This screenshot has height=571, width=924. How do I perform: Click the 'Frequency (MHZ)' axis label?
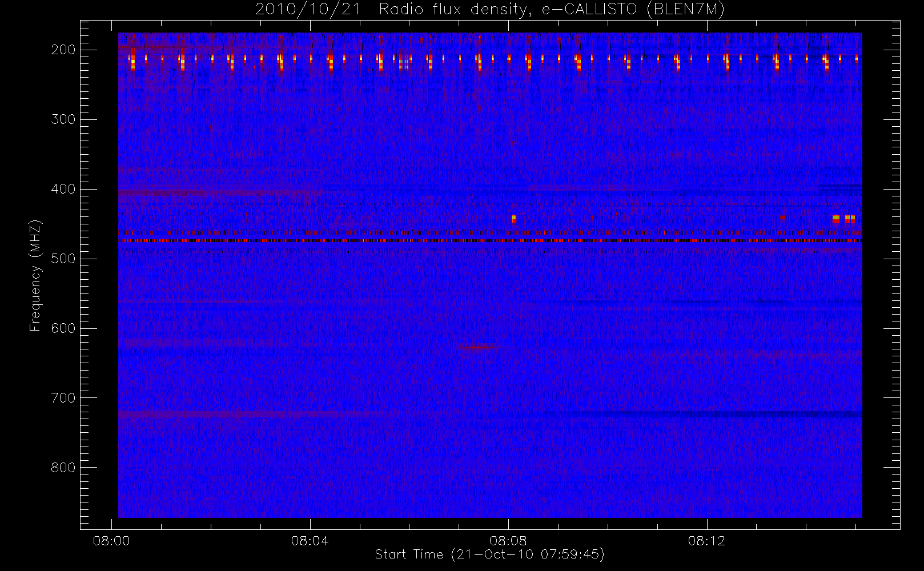pos(35,275)
